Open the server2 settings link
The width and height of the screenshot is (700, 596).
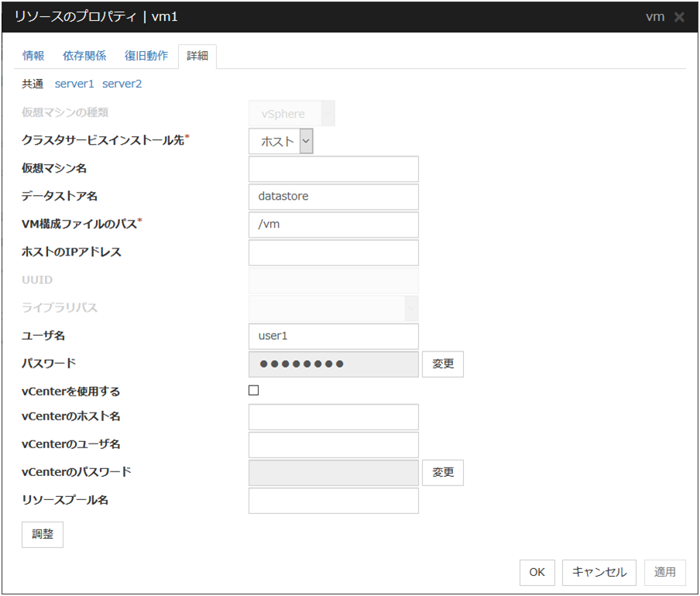pos(122,84)
